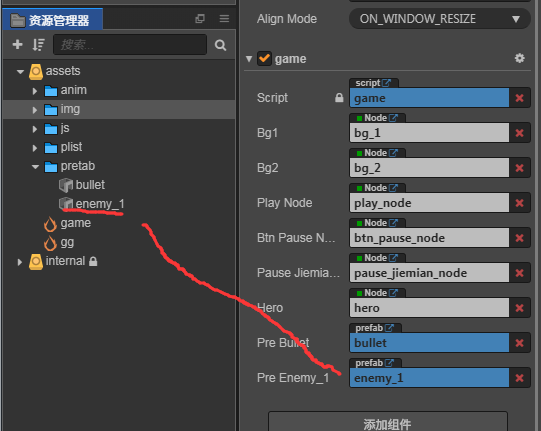Select the 资源管理器 tab

52,20
